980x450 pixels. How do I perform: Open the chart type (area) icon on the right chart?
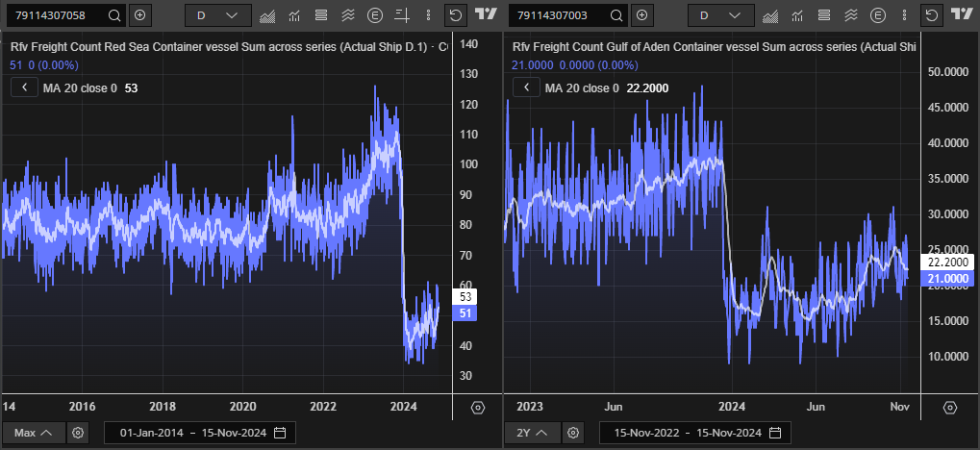[x=770, y=15]
